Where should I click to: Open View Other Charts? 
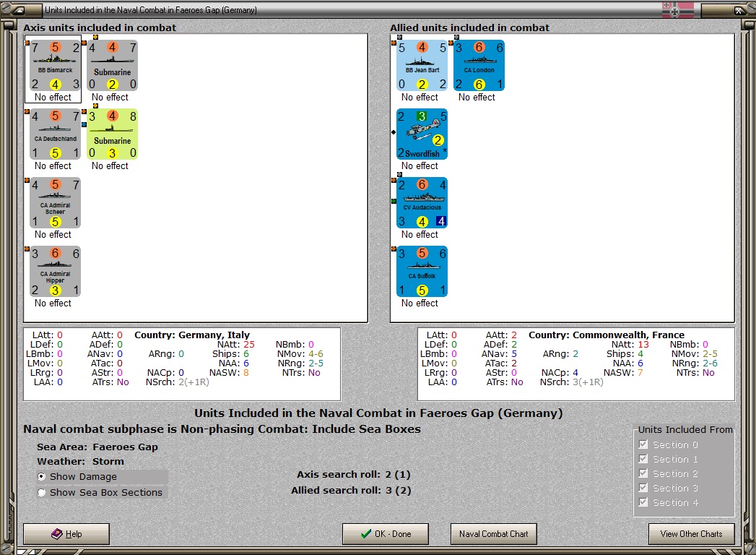[x=692, y=534]
